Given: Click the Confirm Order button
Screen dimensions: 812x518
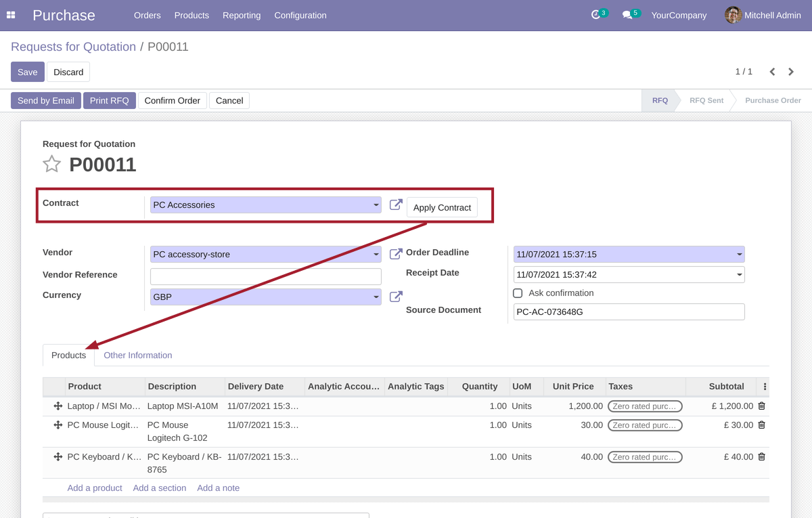Looking at the screenshot, I should coord(172,101).
